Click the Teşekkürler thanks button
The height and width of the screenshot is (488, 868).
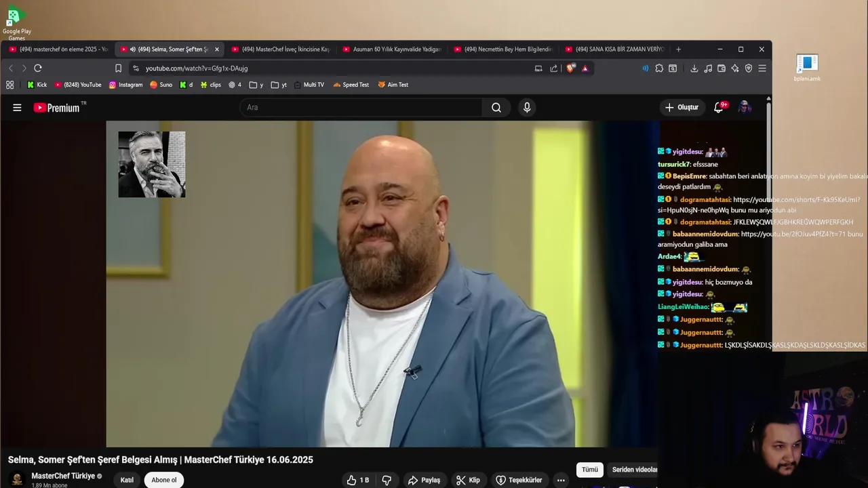519,480
